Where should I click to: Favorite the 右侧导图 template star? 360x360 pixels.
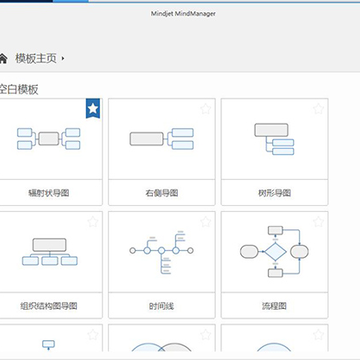coord(206,109)
